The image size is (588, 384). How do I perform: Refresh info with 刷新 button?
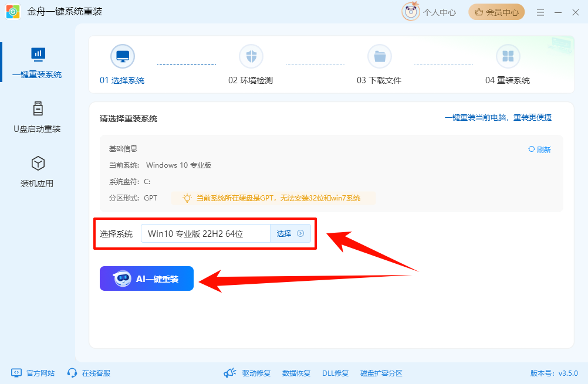(x=540, y=149)
